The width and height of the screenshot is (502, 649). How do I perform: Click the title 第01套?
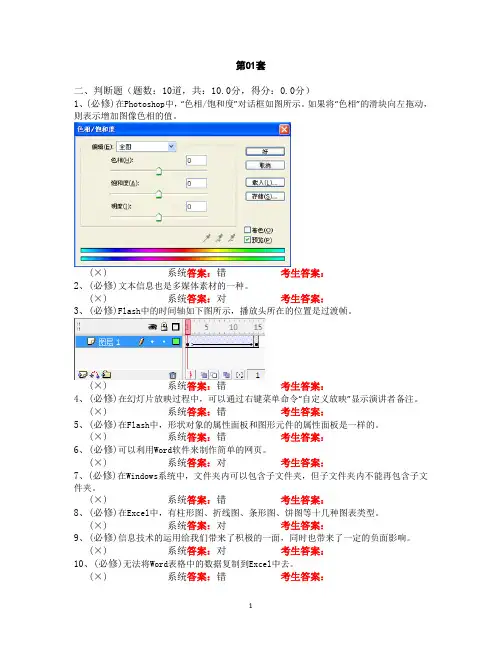pyautogui.click(x=250, y=65)
